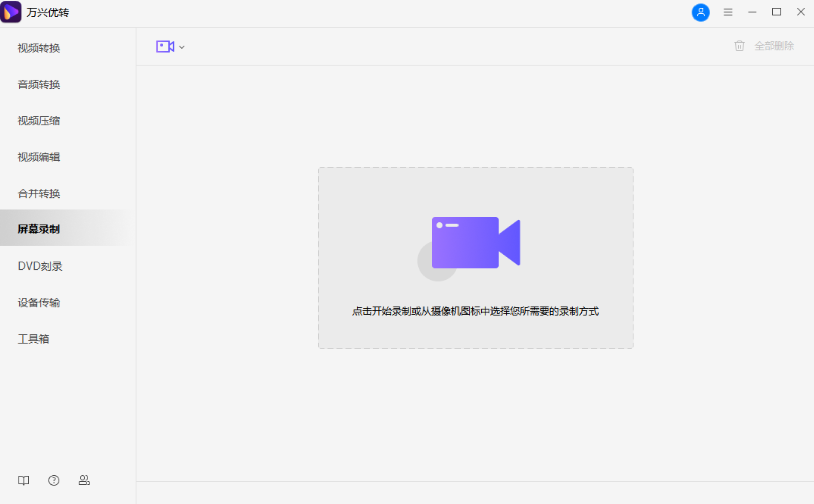Click the share community icon
814x504 pixels.
84,480
